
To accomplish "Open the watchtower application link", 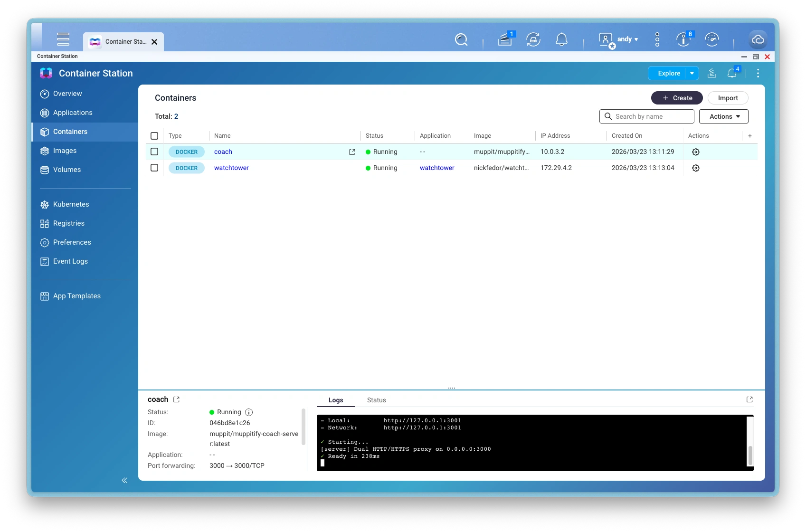I will (x=437, y=168).
